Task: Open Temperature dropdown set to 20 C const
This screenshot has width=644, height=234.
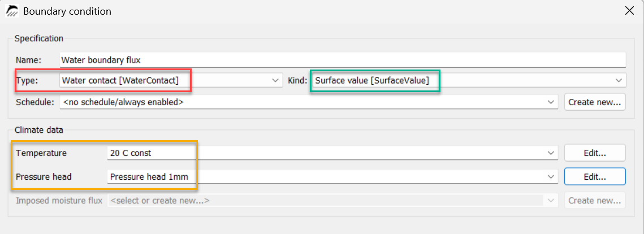Action: pyautogui.click(x=332, y=153)
